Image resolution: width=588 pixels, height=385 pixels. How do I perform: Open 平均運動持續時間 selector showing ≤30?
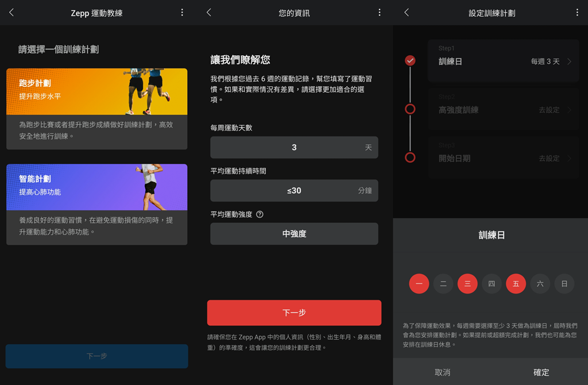(294, 191)
